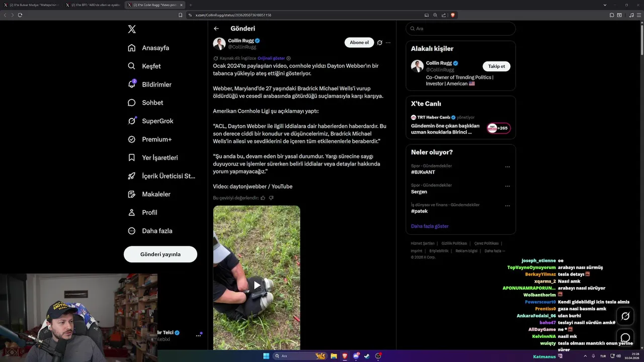Follow Collin Rugg with Takip et
This screenshot has height=362, width=644.
click(x=497, y=66)
